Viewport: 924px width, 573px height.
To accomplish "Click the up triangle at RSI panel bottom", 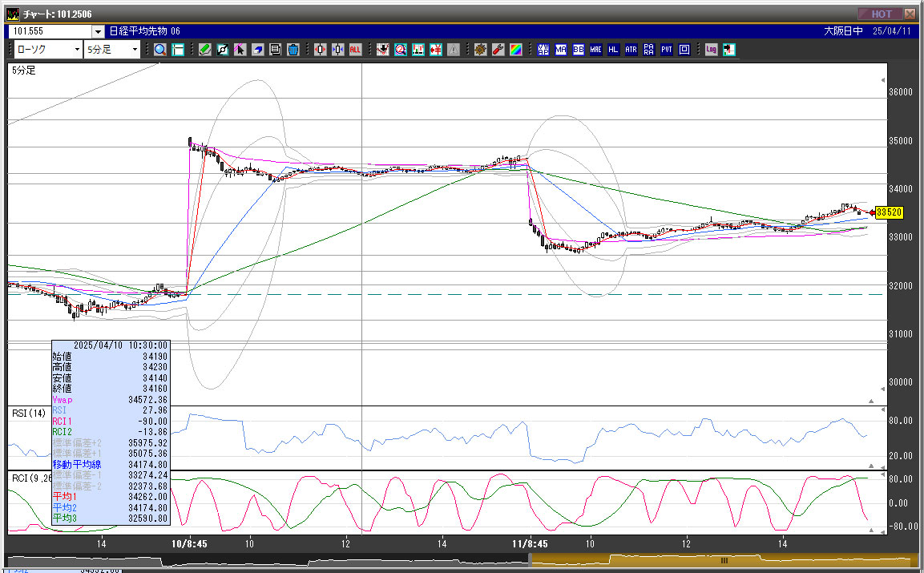I will (871, 466).
